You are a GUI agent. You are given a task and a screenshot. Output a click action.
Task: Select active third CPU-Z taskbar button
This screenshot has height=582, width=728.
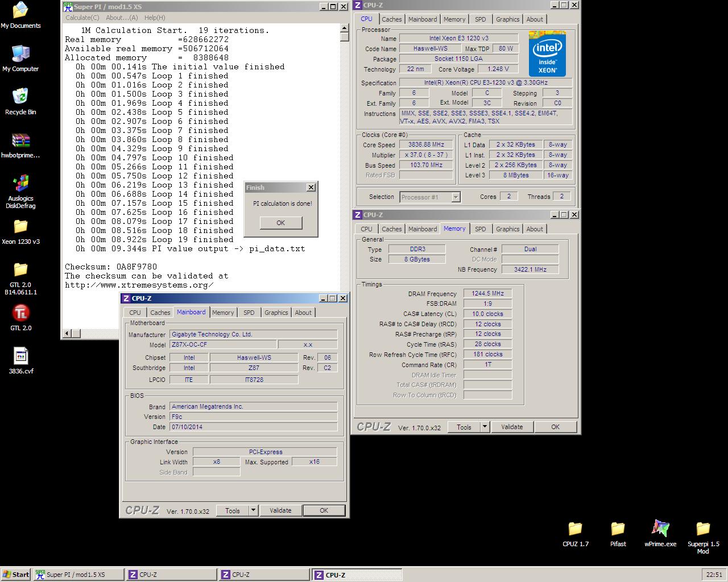(x=358, y=575)
